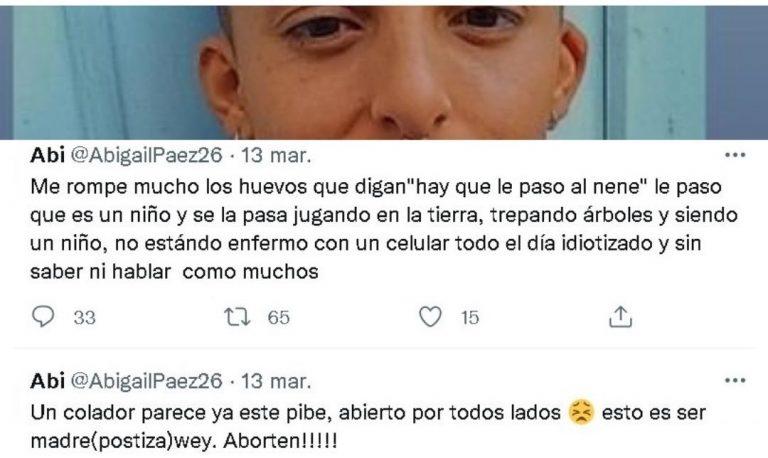The height and width of the screenshot is (458, 768).
Task: Open reply icon on first tweet
Action: (43, 317)
